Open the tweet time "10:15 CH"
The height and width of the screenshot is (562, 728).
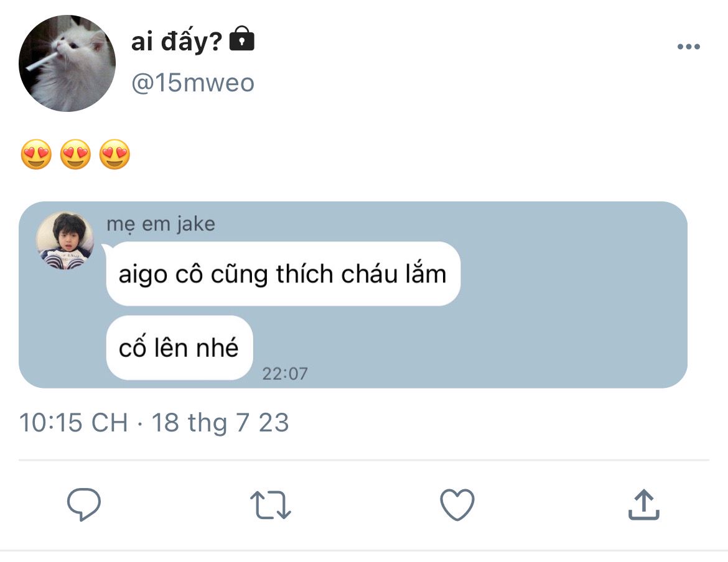click(73, 422)
